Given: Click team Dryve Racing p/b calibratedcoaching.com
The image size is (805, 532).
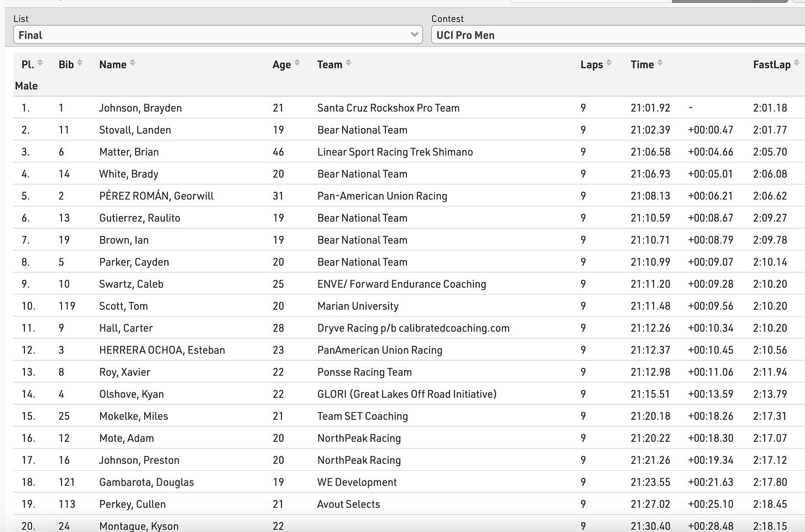Looking at the screenshot, I should (x=414, y=328).
